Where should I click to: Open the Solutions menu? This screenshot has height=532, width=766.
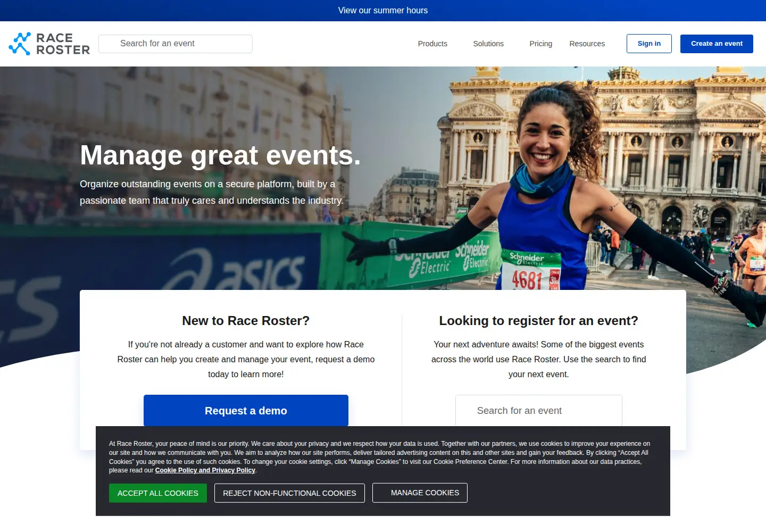[488, 44]
